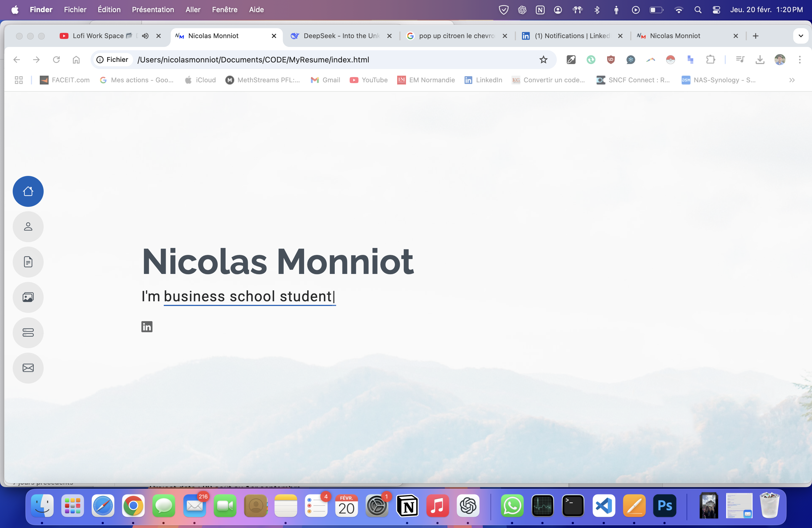
Task: Click the address bar file path
Action: [x=253, y=60]
